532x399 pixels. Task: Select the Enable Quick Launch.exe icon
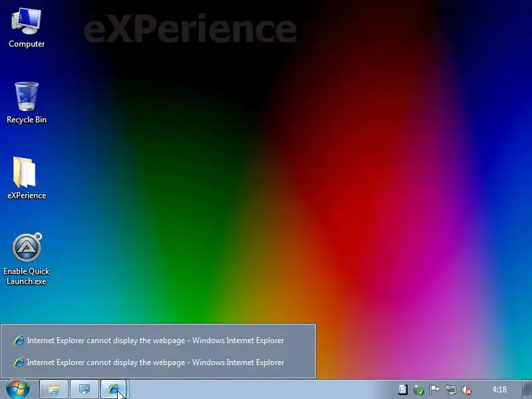(x=27, y=259)
